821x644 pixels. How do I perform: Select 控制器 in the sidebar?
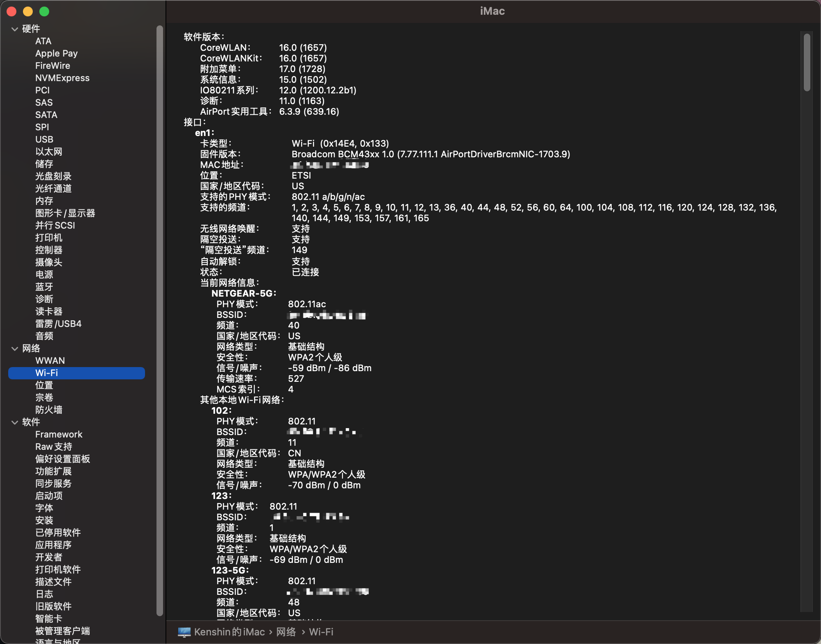49,250
